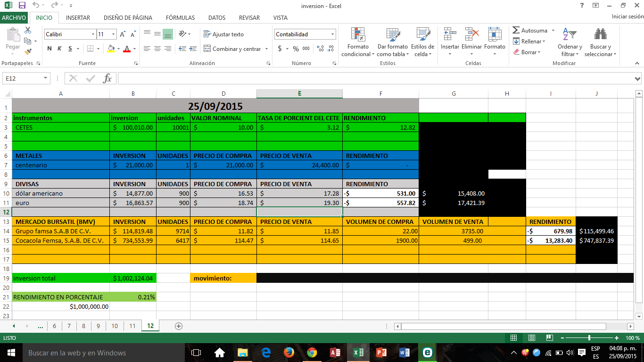The image size is (644, 362).
Task: Switch to FÓRMULAS ribbon tab
Action: [x=180, y=18]
